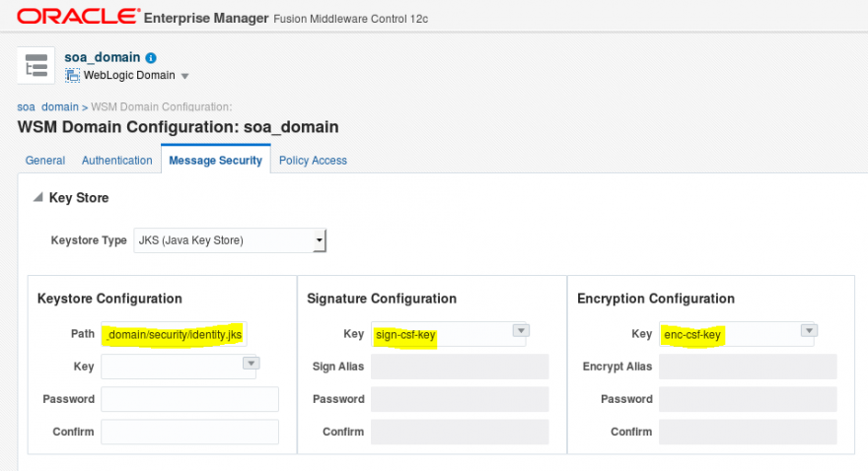Open the Signature Configuration Key dropdown
Image resolution: width=868 pixels, height=471 pixels.
click(521, 330)
